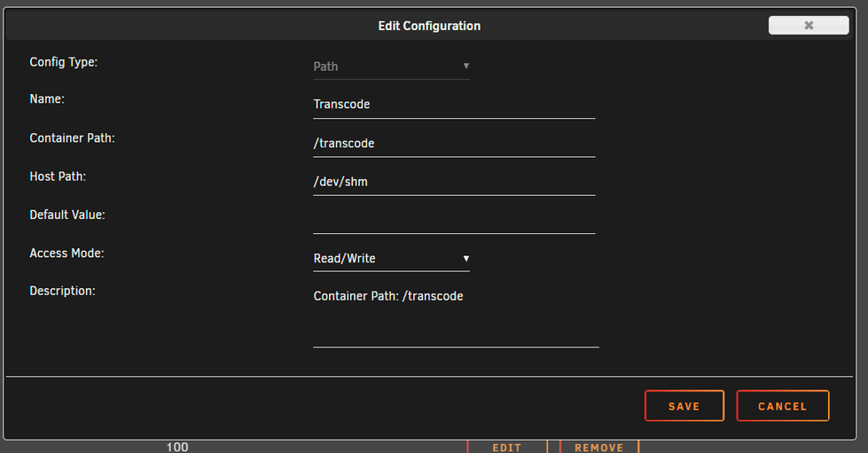Click the EDIT button below the dialog
The width and height of the screenshot is (868, 453).
[x=507, y=447]
